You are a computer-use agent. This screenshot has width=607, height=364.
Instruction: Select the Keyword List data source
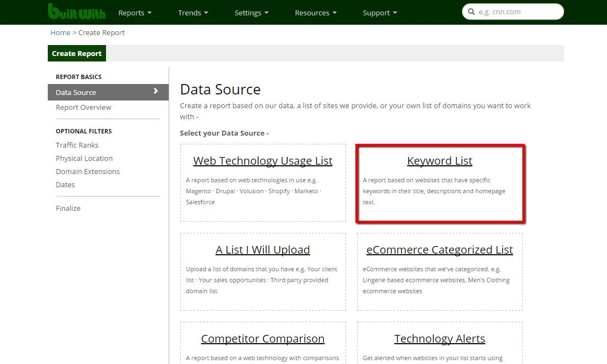pos(439,161)
